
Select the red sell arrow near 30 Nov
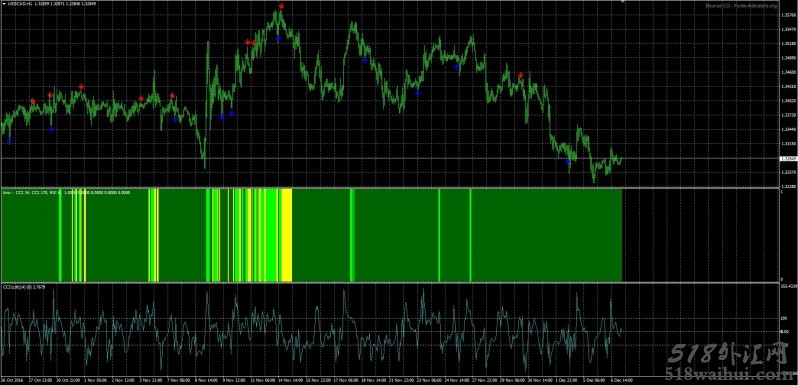[521, 75]
